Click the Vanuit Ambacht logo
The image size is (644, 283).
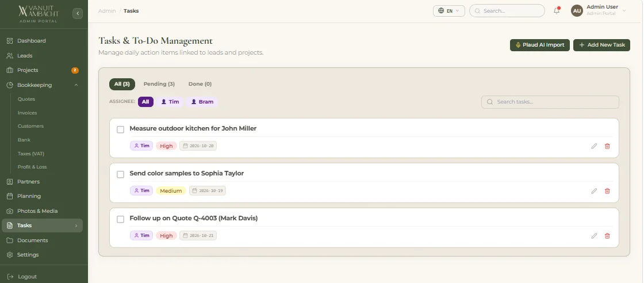pos(39,14)
